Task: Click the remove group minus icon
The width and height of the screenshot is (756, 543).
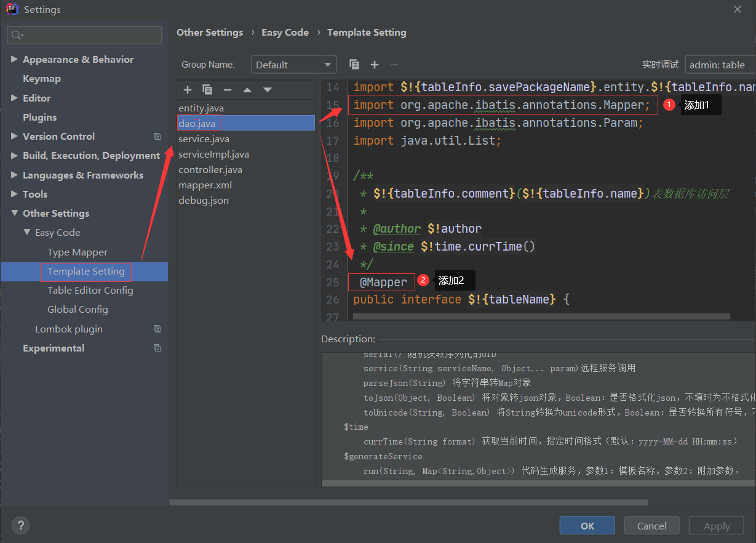Action: (x=394, y=64)
